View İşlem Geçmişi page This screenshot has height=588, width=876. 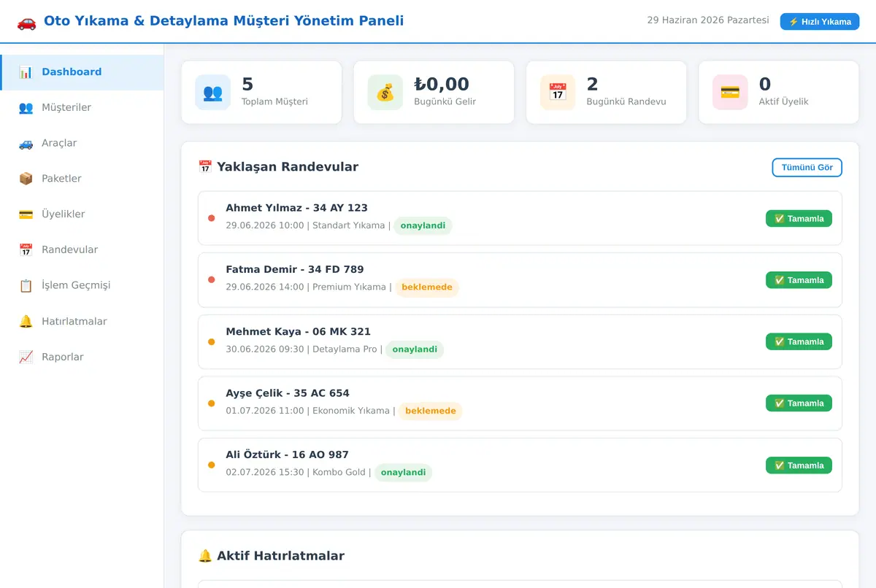(82, 286)
